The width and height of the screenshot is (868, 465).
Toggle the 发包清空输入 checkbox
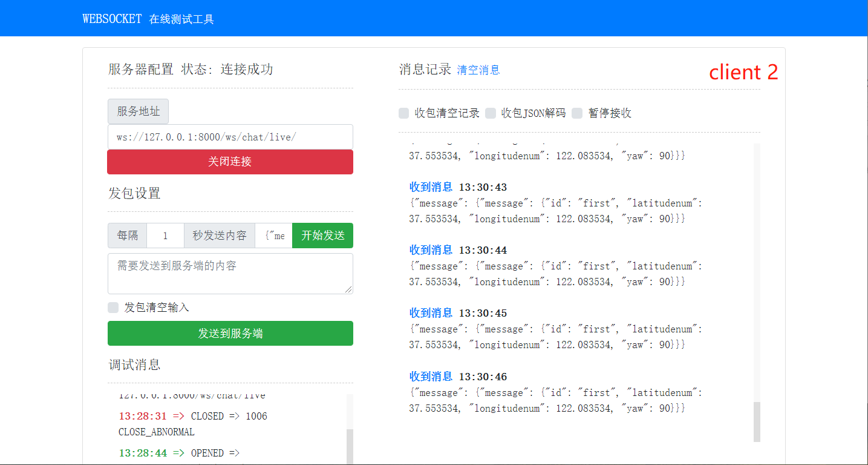tap(113, 308)
